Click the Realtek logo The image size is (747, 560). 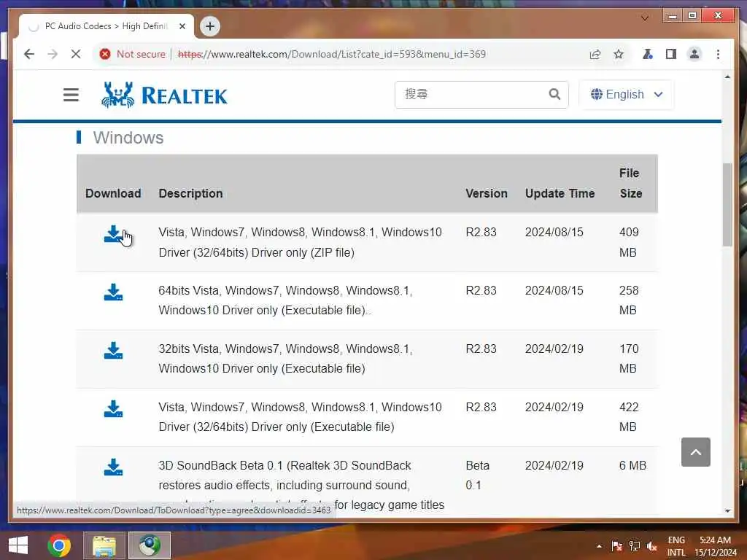pyautogui.click(x=164, y=95)
